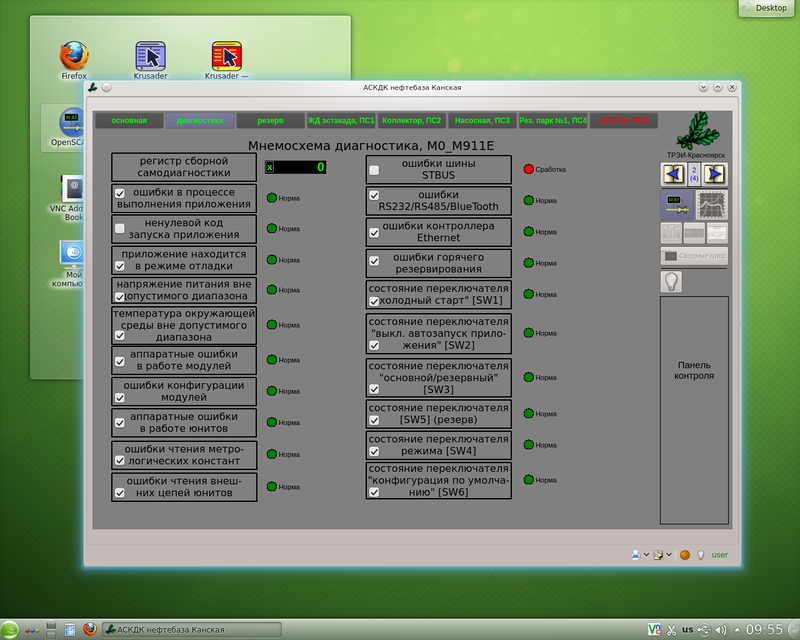This screenshot has height=640, width=800.
Task: Open the 'Насосная, ПС3' tab
Action: click(x=482, y=120)
